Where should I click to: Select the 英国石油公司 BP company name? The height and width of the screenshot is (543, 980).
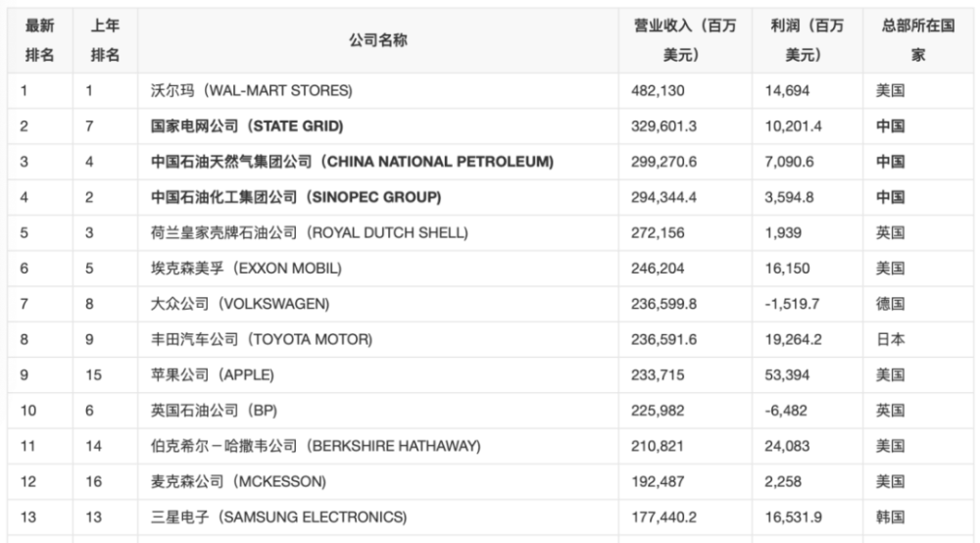[x=214, y=411]
